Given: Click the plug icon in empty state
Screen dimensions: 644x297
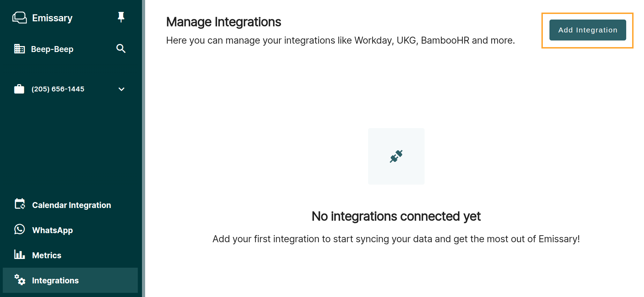Looking at the screenshot, I should click(396, 156).
